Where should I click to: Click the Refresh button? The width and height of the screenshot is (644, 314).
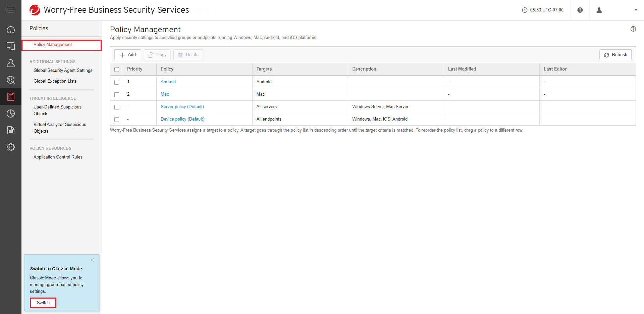pos(615,55)
